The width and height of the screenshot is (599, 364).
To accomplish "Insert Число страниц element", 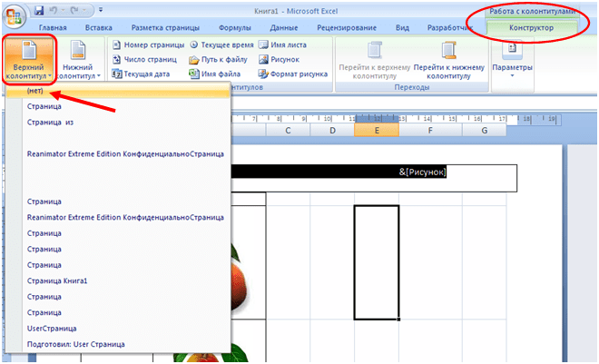I will [144, 59].
